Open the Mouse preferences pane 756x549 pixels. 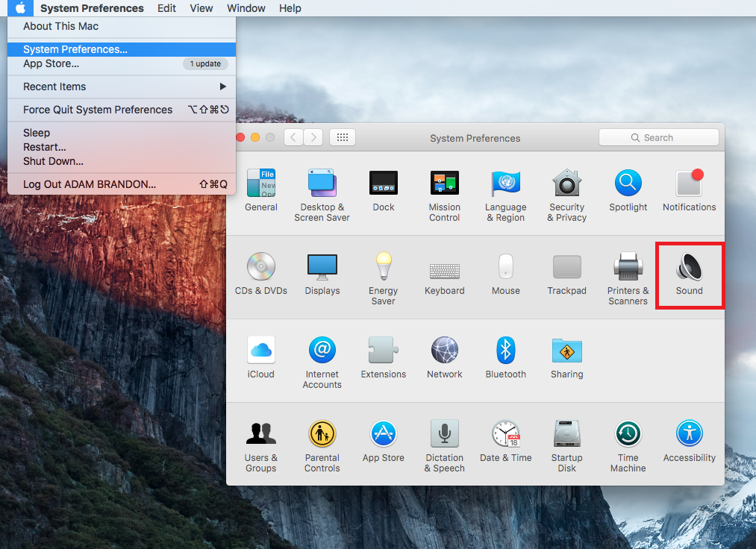click(x=506, y=273)
